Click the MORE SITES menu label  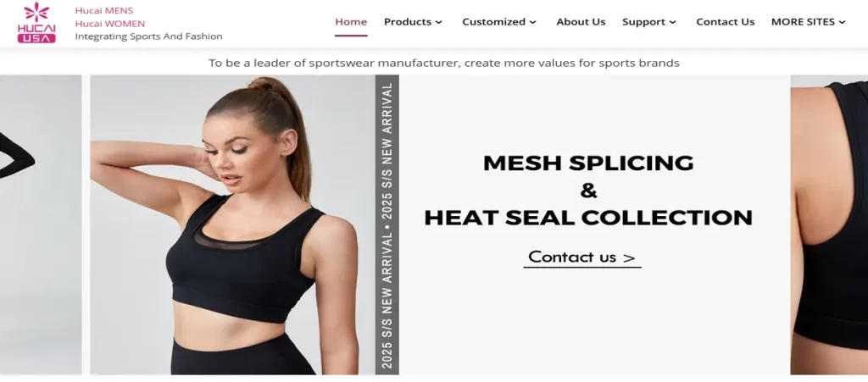[x=803, y=22]
